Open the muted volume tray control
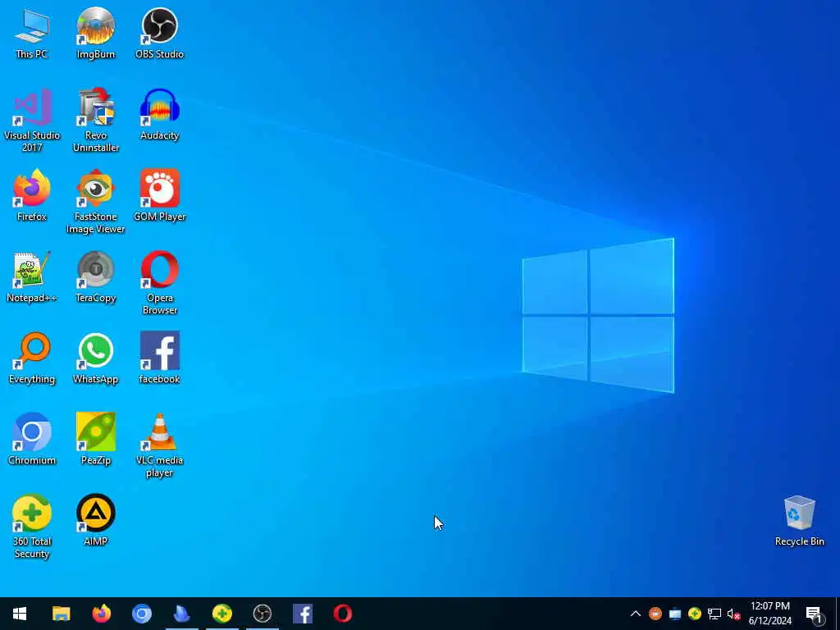This screenshot has width=840, height=630. point(734,614)
